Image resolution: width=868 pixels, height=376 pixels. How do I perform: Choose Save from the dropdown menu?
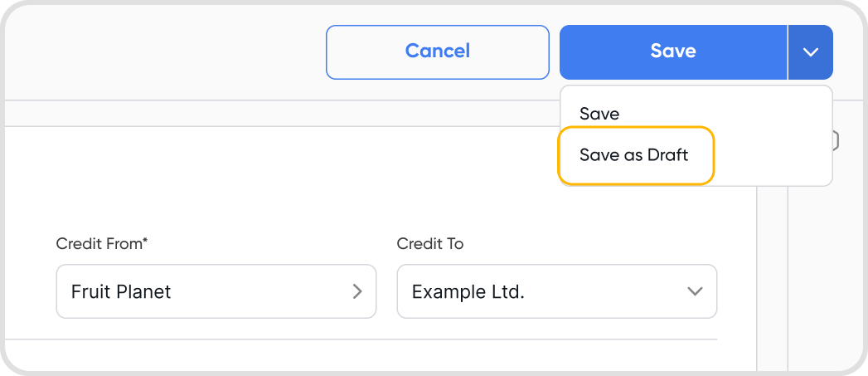click(599, 114)
